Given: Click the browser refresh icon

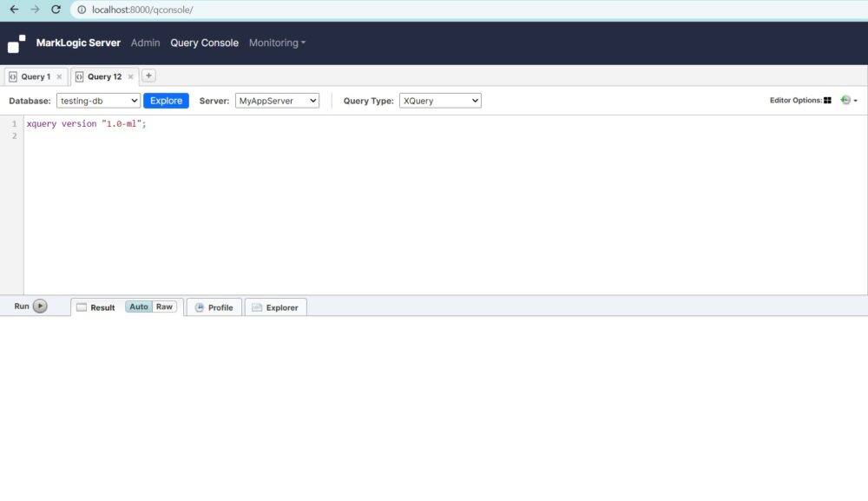Looking at the screenshot, I should 56,10.
